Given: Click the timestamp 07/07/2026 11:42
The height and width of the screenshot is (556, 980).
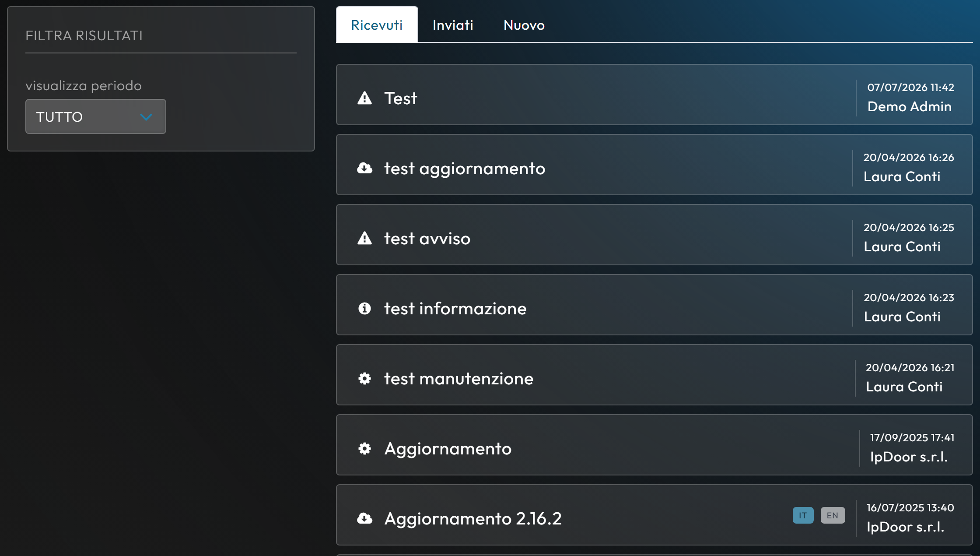Looking at the screenshot, I should (x=910, y=87).
